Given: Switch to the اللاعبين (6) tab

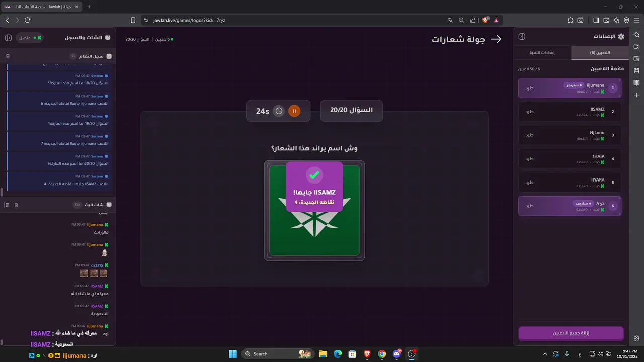Looking at the screenshot, I should coord(600,53).
